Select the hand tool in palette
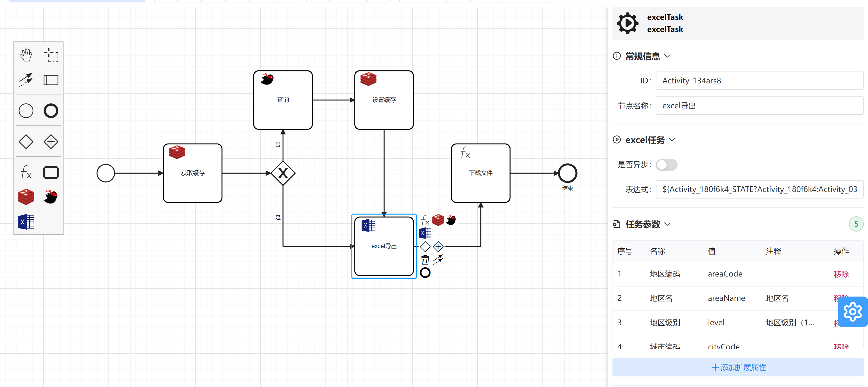868x387 pixels. pos(26,55)
